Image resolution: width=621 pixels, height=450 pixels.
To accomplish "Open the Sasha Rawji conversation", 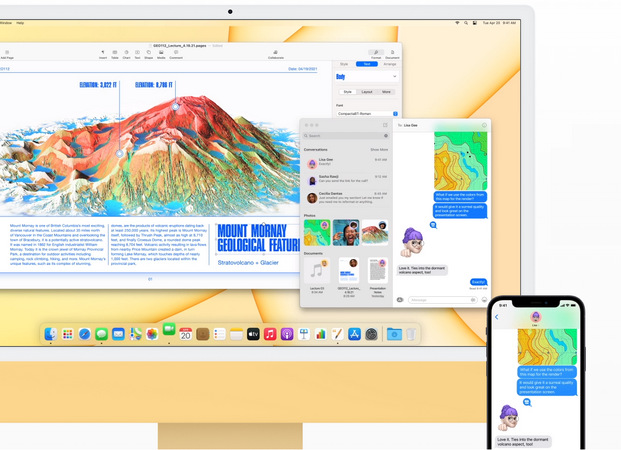I will (347, 179).
